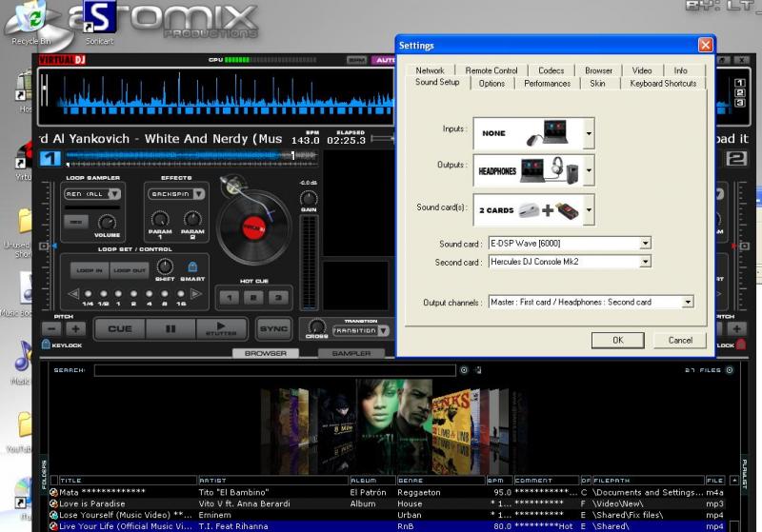Expand the Inputs dropdown showing None

pyautogui.click(x=588, y=133)
